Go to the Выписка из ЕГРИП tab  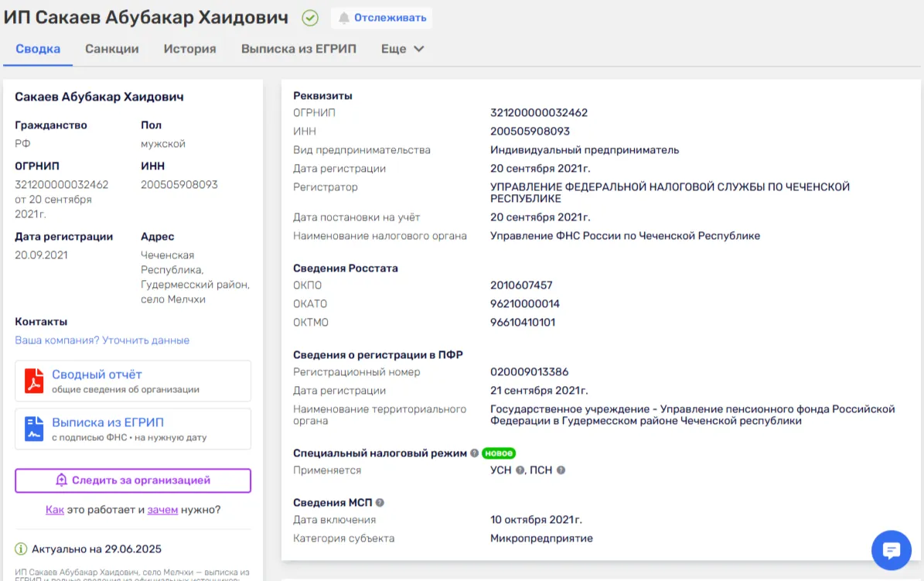coord(298,49)
